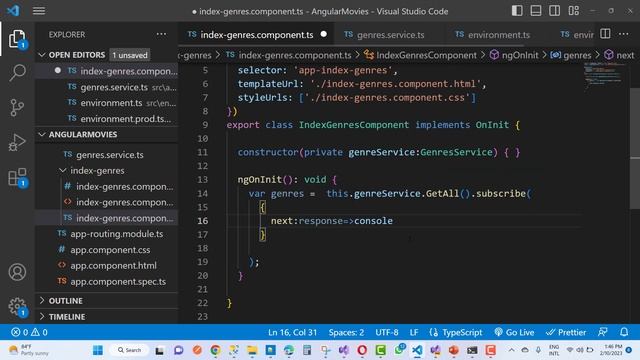Open Explorer Views and More Actions ellipsis
Image resolution: width=640 pixels, height=360 pixels.
point(161,34)
